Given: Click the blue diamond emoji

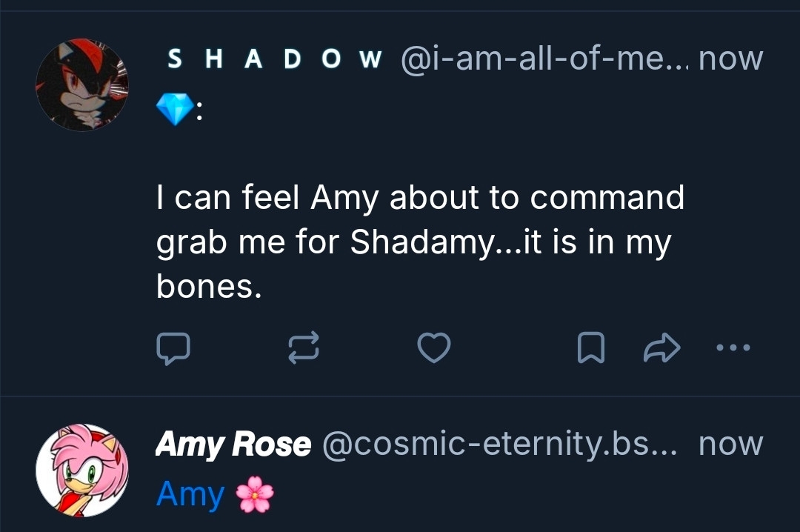Looking at the screenshot, I should [x=172, y=111].
